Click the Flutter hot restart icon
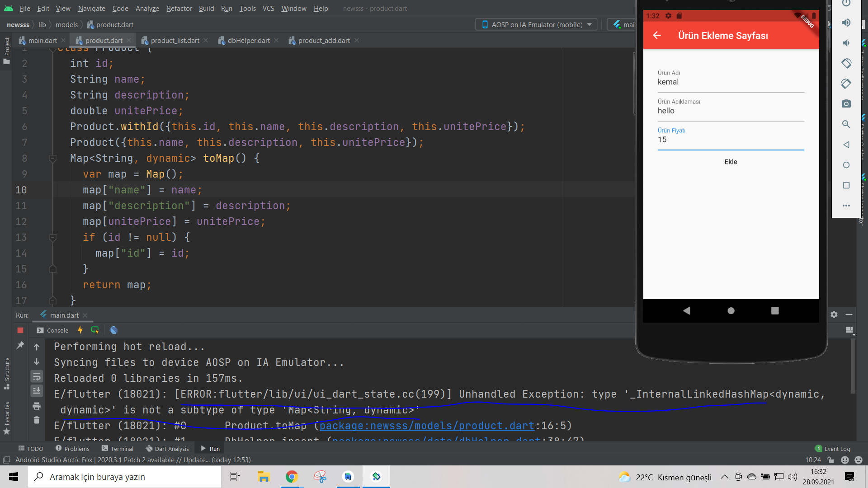The height and width of the screenshot is (488, 868). 94,330
